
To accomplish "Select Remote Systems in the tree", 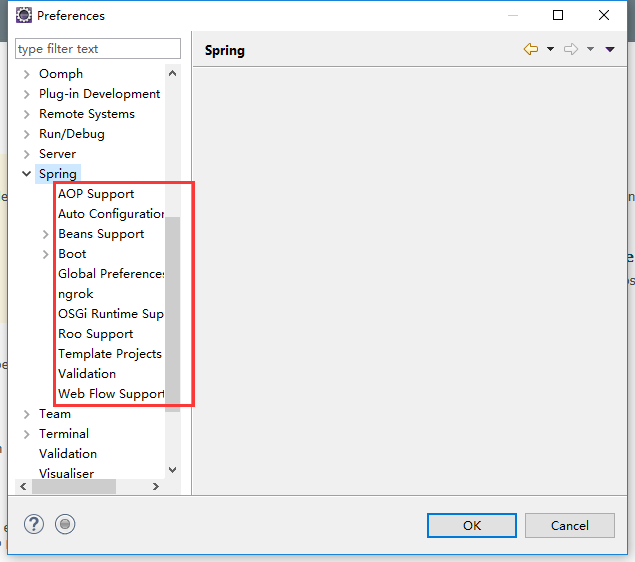I will (87, 114).
